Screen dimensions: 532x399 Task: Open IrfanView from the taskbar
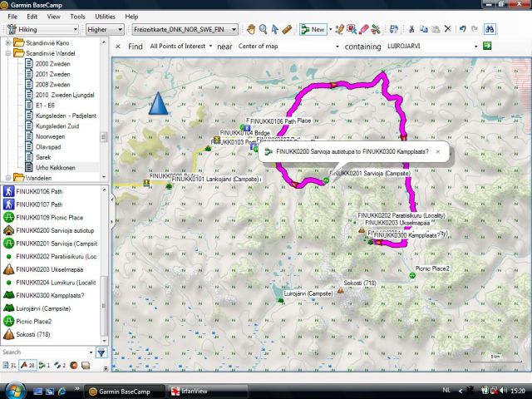(x=194, y=390)
